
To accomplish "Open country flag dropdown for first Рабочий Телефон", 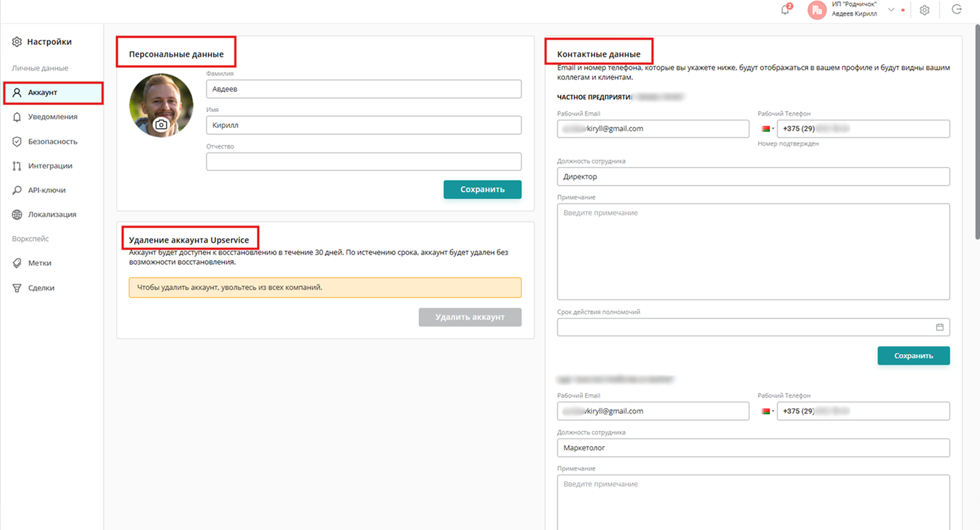I will [x=767, y=129].
